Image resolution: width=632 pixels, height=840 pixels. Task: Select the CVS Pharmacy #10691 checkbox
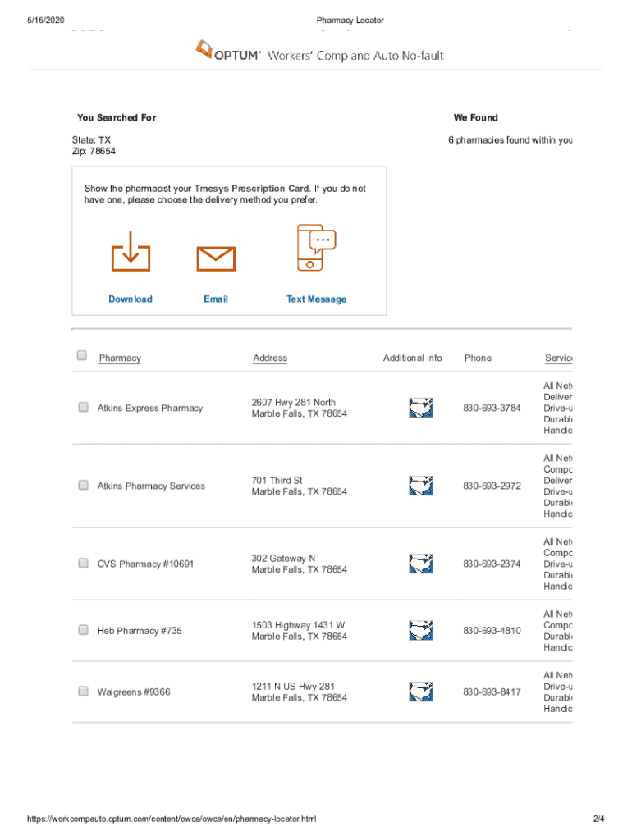tap(84, 564)
